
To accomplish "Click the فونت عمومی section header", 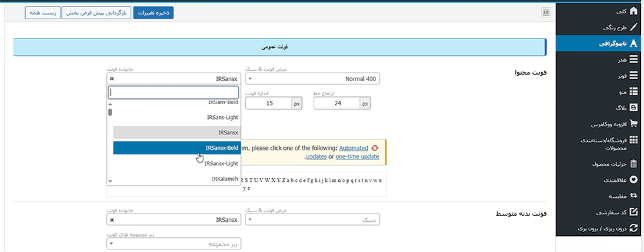I will coord(279,47).
